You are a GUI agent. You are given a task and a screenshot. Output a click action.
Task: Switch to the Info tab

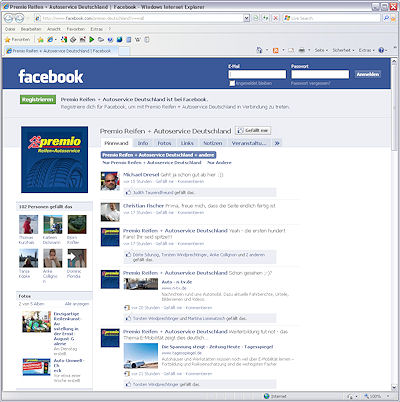point(143,143)
